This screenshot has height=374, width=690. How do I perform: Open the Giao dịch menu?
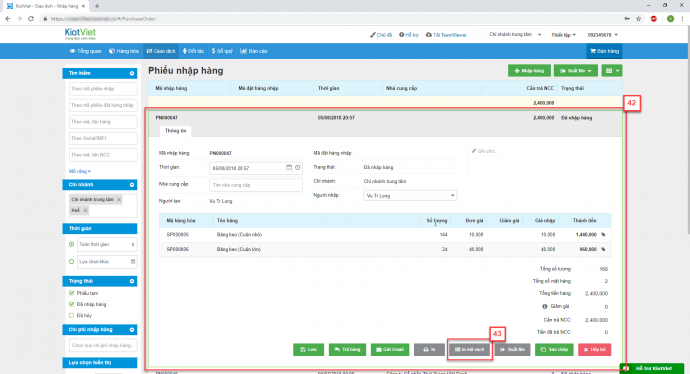161,51
